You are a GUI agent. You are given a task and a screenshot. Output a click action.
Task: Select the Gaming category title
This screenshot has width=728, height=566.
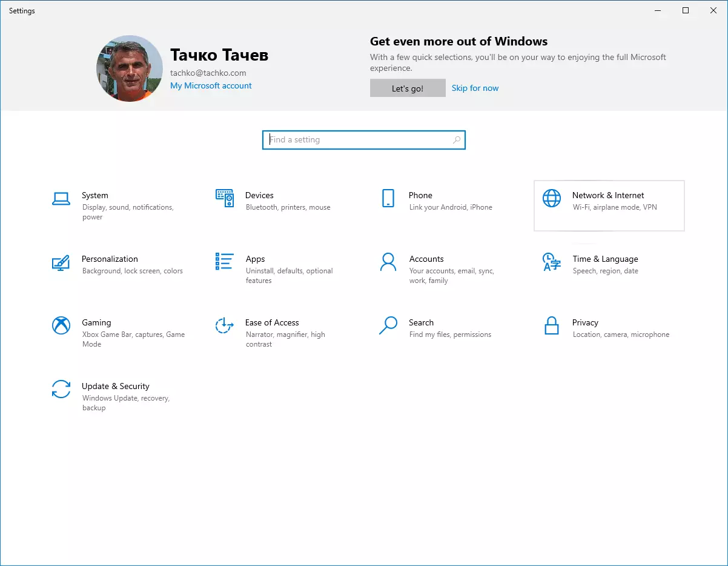[x=96, y=322]
